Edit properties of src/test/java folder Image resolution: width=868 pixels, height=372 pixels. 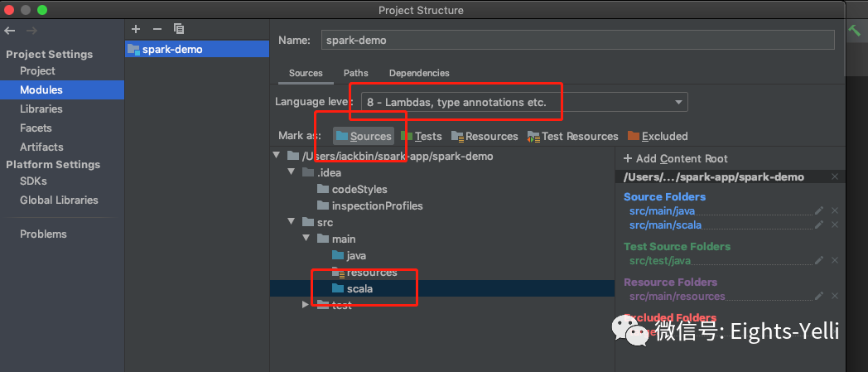click(x=819, y=261)
